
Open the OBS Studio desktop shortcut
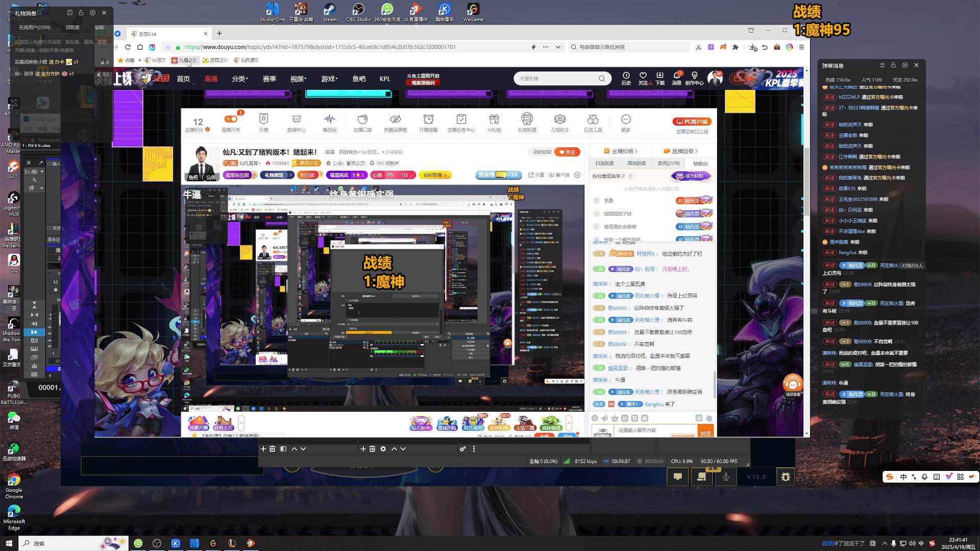358,12
